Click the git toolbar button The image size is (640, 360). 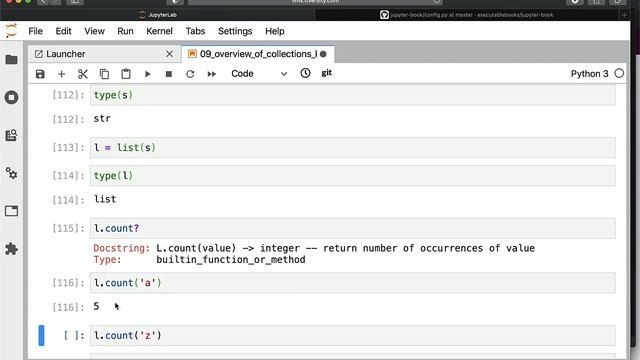(x=327, y=73)
